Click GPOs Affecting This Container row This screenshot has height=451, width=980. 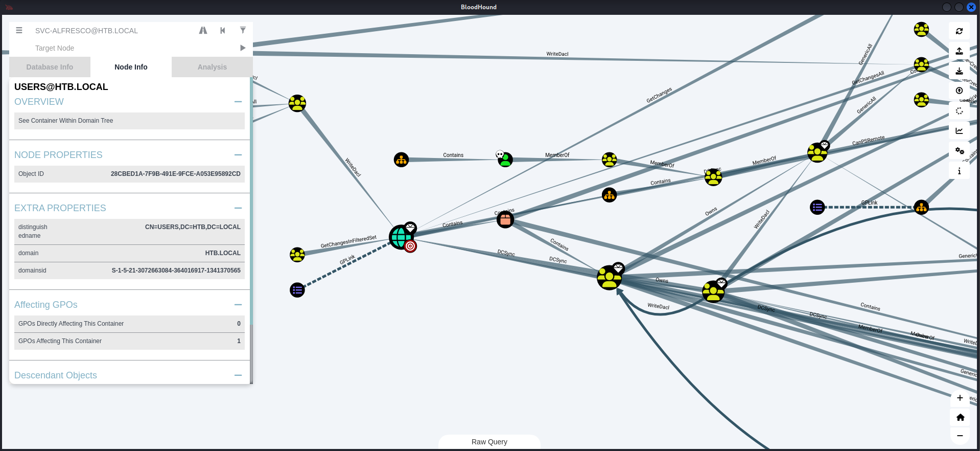point(129,341)
